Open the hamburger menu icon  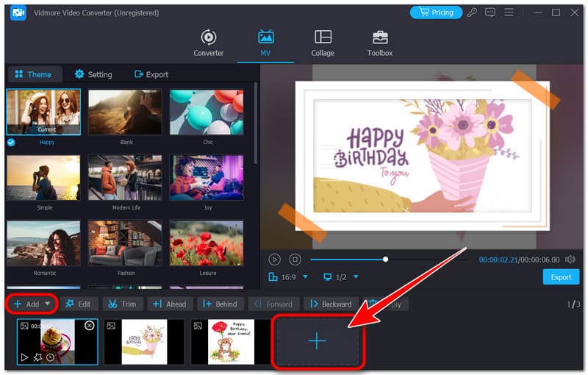[508, 12]
